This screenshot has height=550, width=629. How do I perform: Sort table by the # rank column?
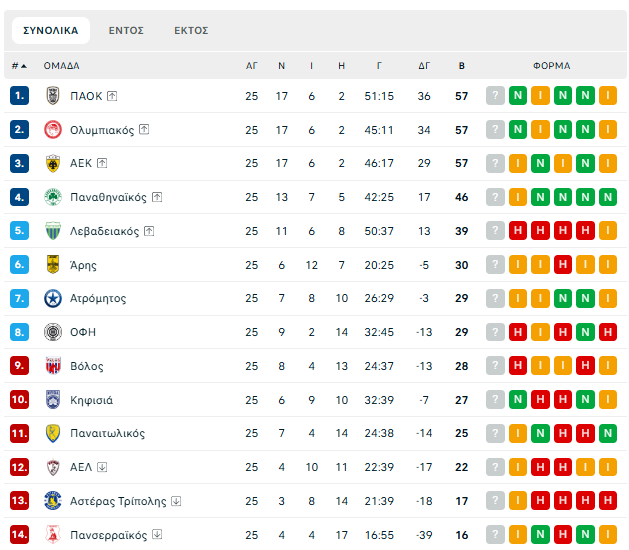point(19,66)
